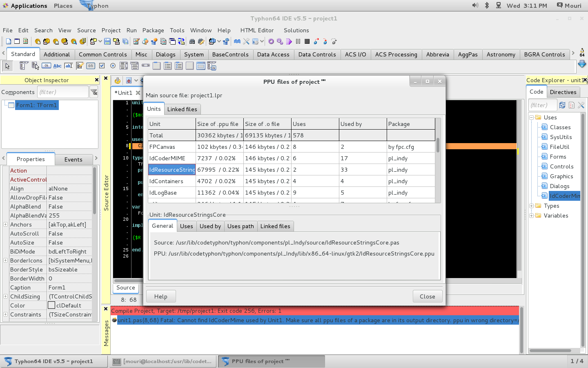Click the New Form toolbar icon

pos(17,41)
